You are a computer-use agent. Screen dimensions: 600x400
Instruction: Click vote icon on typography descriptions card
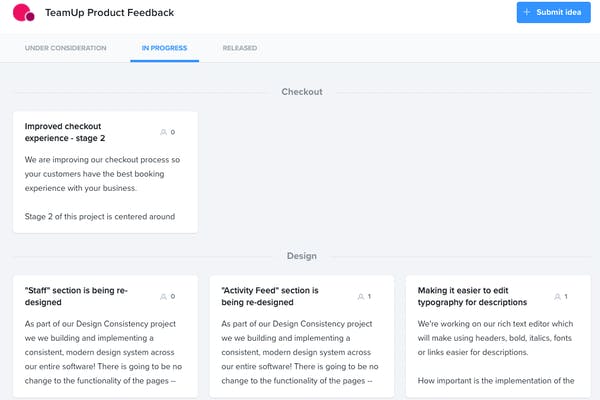click(x=557, y=297)
